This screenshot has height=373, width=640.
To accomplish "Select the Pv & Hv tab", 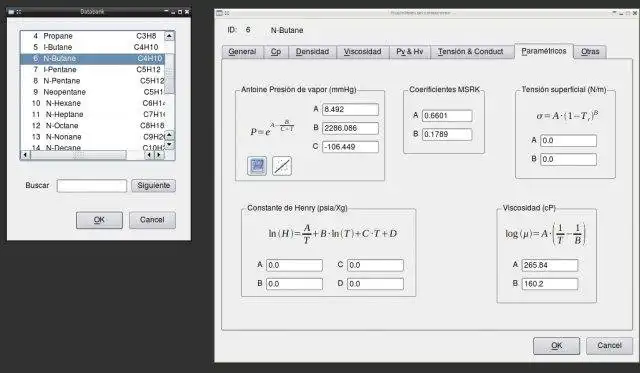I will tap(409, 52).
